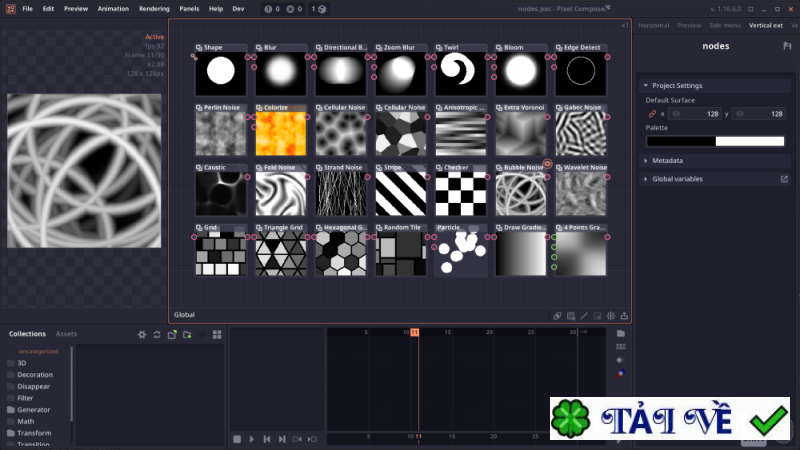Switch to the Assets tab
The width and height of the screenshot is (800, 450).
tap(66, 334)
